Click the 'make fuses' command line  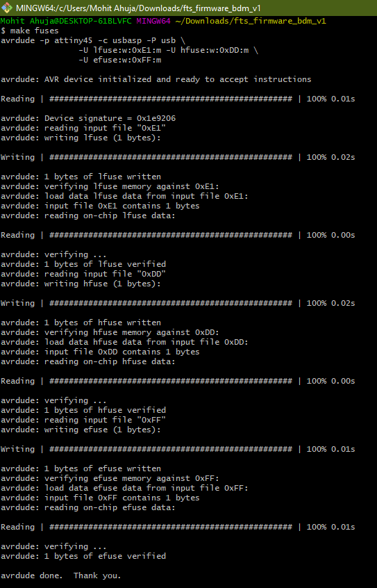pos(30,31)
